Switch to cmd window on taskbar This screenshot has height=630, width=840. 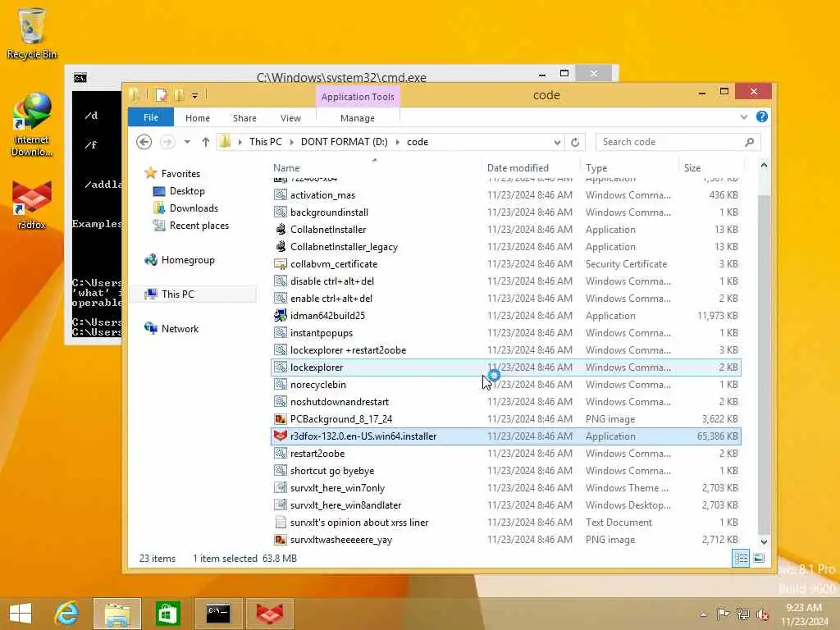coord(218,614)
